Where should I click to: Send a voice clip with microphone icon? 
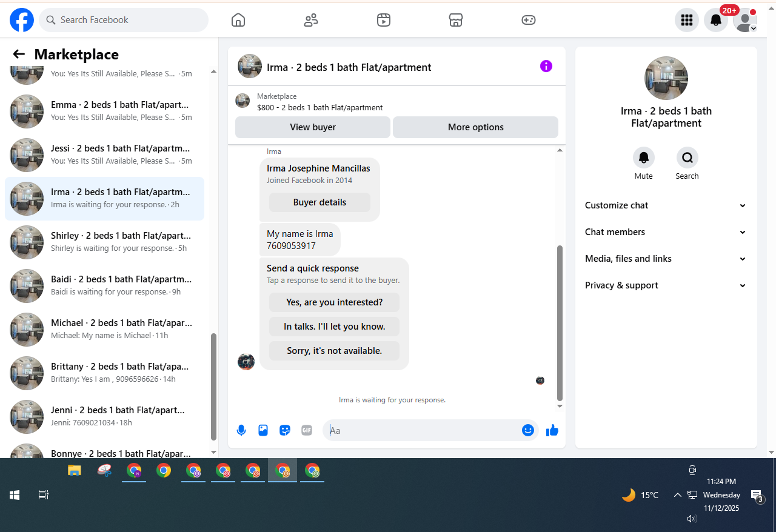point(241,430)
